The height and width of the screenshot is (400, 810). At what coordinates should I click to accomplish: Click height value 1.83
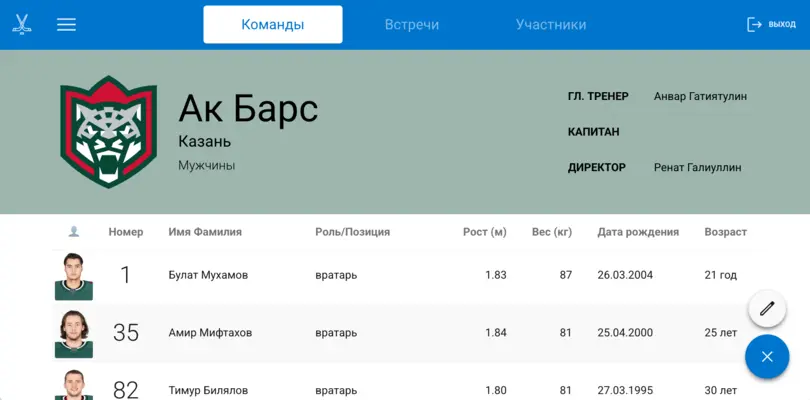496,275
